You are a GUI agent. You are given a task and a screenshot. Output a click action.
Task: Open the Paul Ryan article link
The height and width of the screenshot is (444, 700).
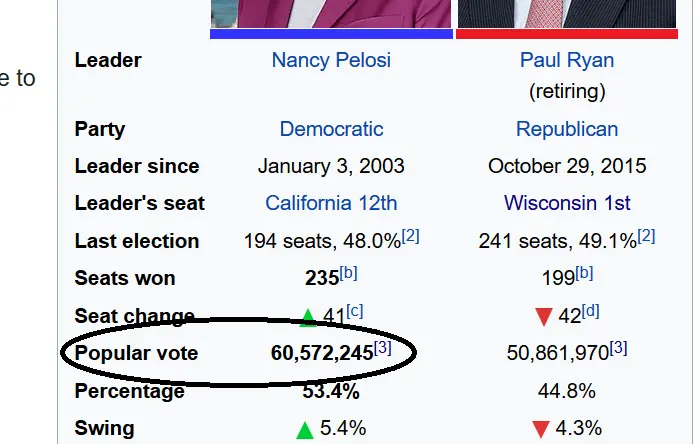click(x=567, y=61)
